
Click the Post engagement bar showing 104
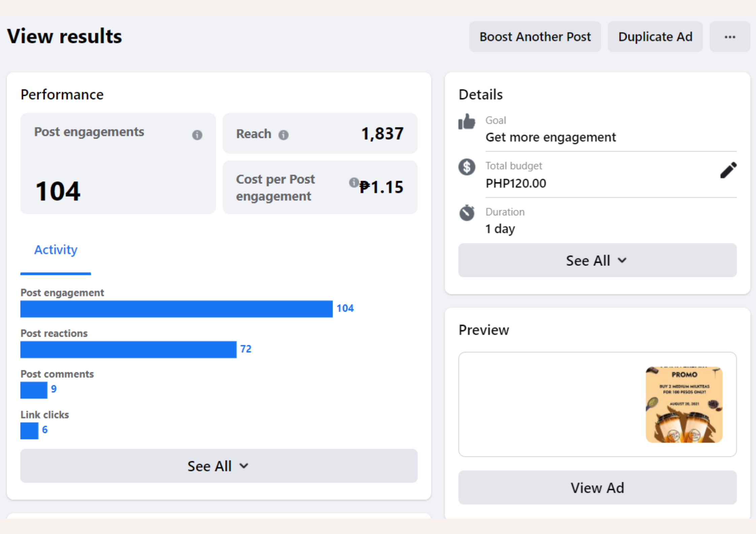tap(176, 309)
